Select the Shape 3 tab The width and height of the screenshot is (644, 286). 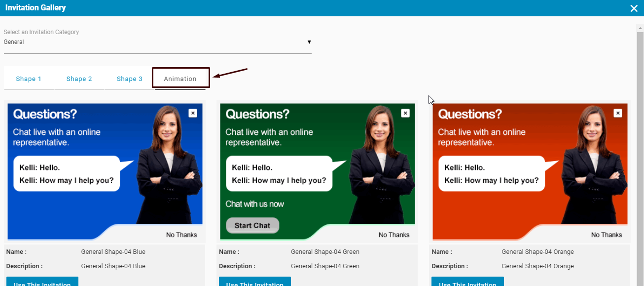130,79
